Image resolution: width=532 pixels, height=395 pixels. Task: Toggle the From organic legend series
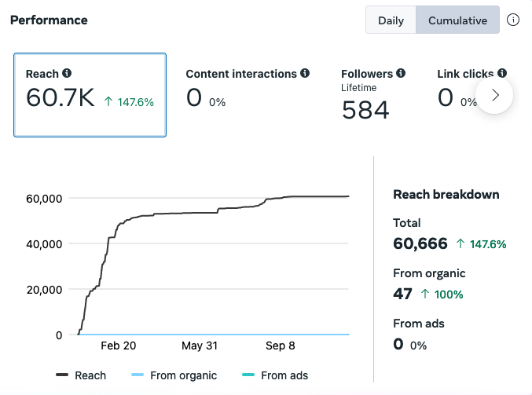tap(174, 375)
